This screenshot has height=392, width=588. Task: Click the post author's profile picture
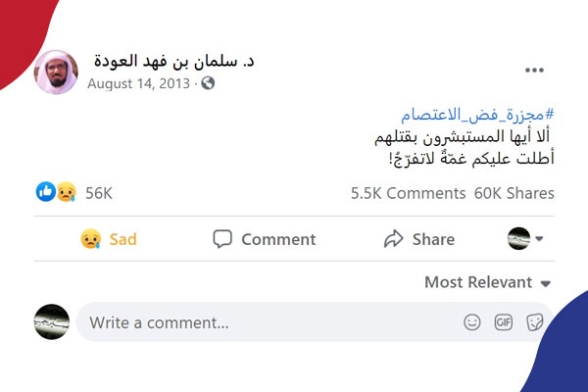click(55, 71)
